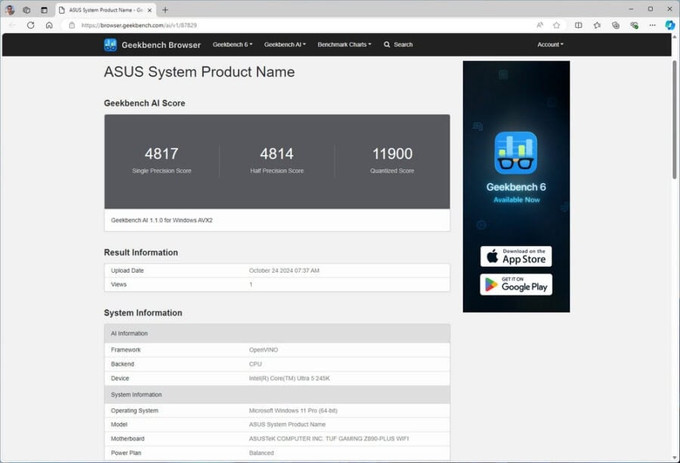Click the browser back arrow
Viewport: 680px width, 463px height.
(x=12, y=25)
